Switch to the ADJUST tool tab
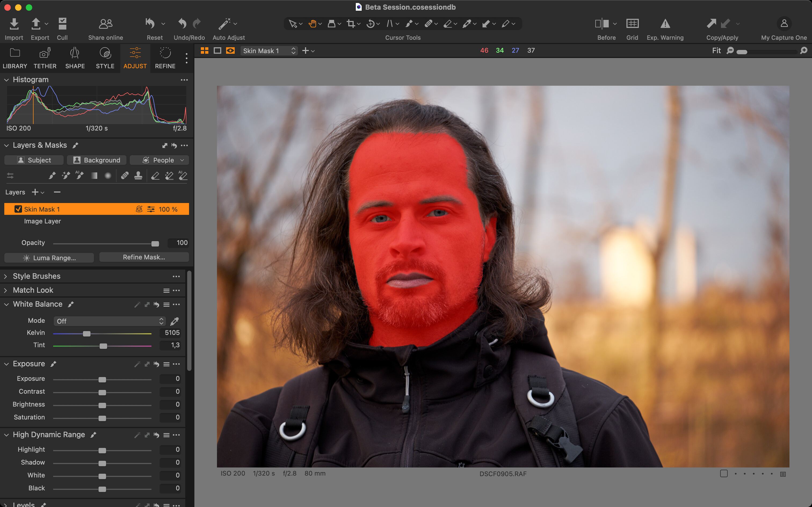812x507 pixels. (135, 58)
